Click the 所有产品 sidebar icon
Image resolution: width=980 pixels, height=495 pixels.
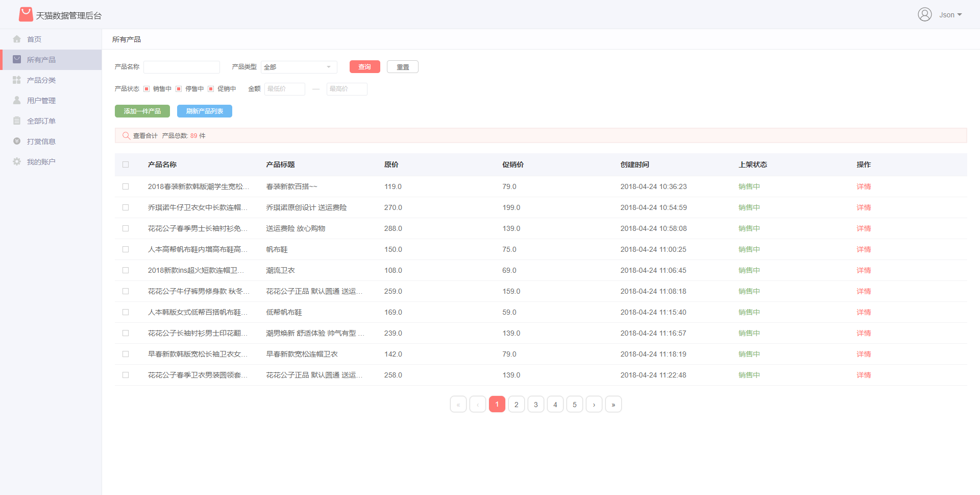[17, 59]
